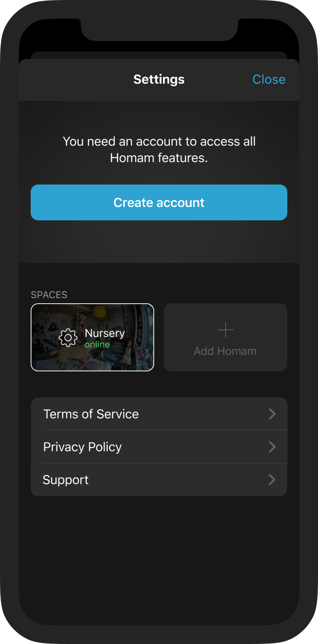318x644 pixels.
Task: Click the plus icon to add a Homam
Action: 225,330
